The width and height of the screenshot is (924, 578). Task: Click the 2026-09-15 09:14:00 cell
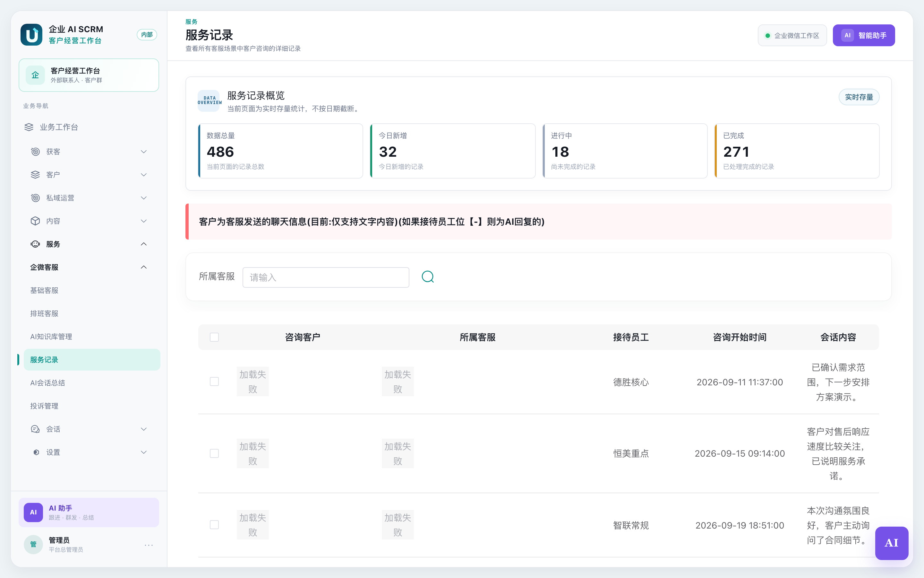coord(740,453)
